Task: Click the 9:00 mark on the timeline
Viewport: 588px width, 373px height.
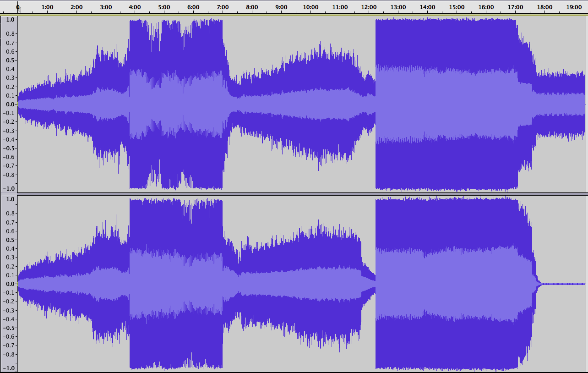Action: pos(281,7)
